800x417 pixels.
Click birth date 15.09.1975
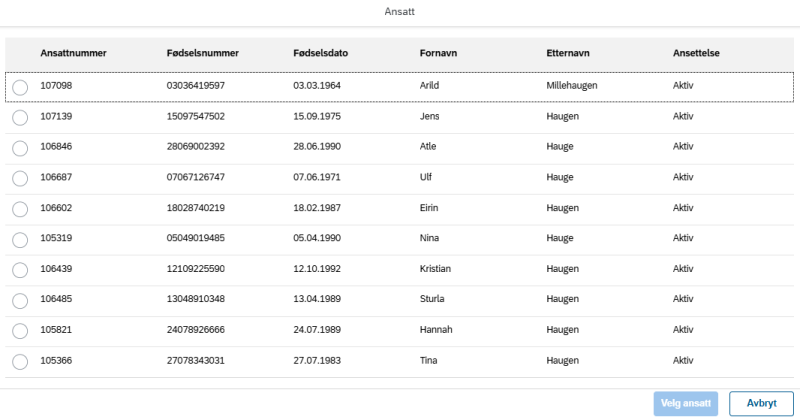point(317,116)
